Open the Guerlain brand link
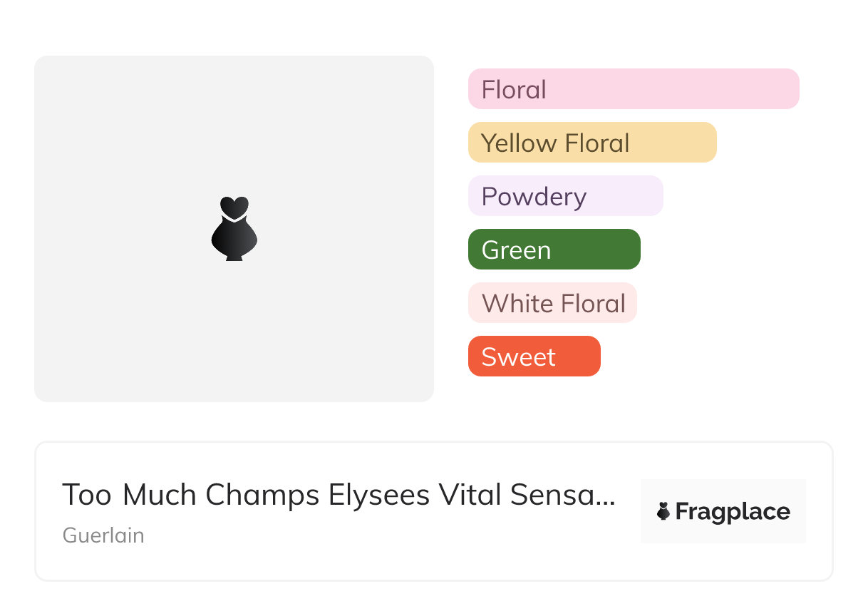 [103, 535]
